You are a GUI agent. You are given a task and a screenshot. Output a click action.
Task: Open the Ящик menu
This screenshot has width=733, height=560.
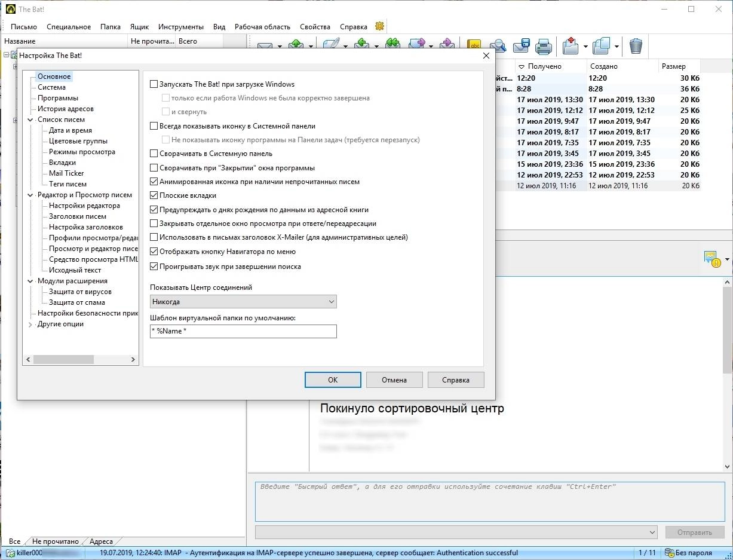point(139,27)
